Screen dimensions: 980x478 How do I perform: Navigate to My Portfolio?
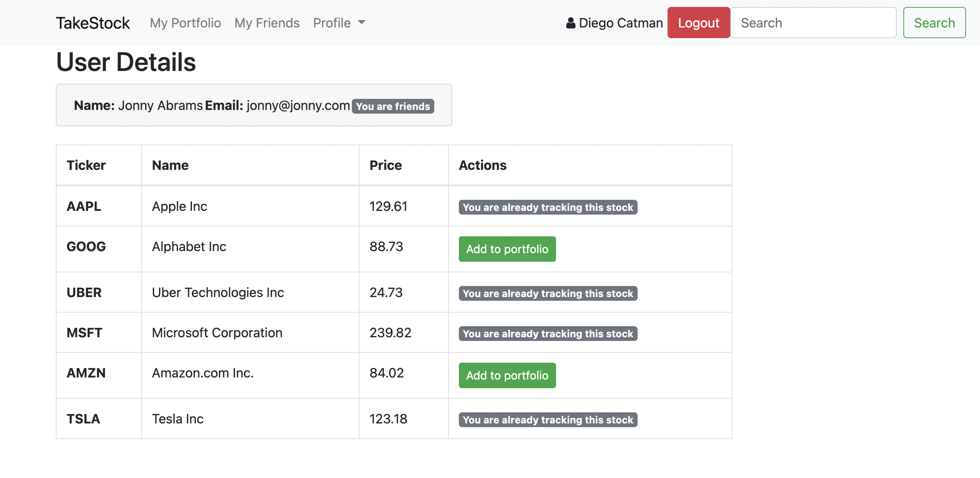[185, 23]
